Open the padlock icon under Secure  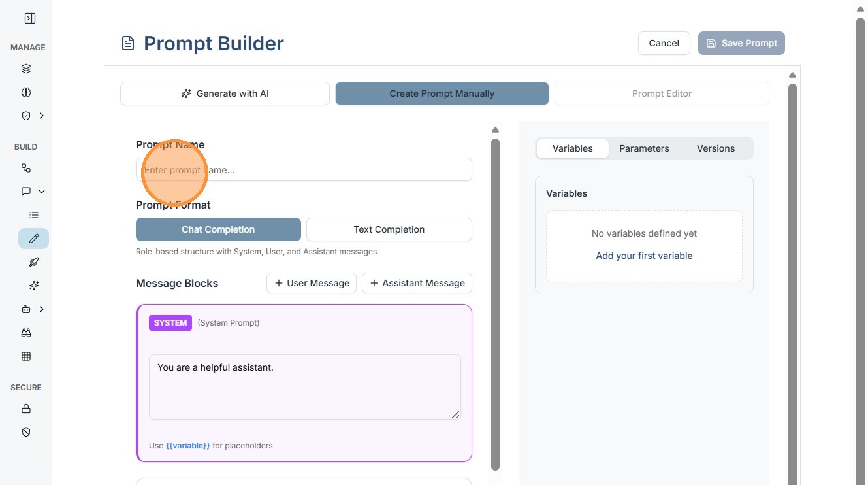26,409
